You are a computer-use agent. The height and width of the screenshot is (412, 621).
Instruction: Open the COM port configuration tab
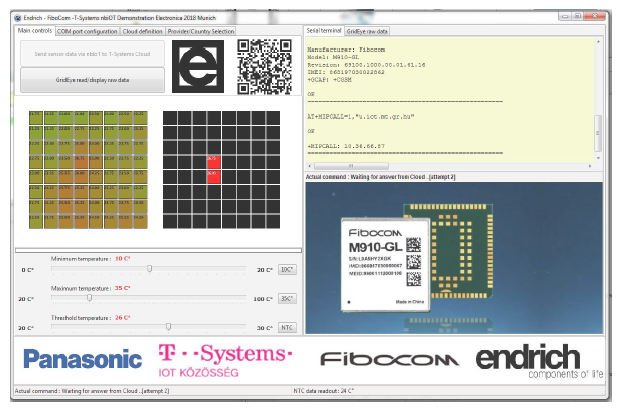(87, 31)
